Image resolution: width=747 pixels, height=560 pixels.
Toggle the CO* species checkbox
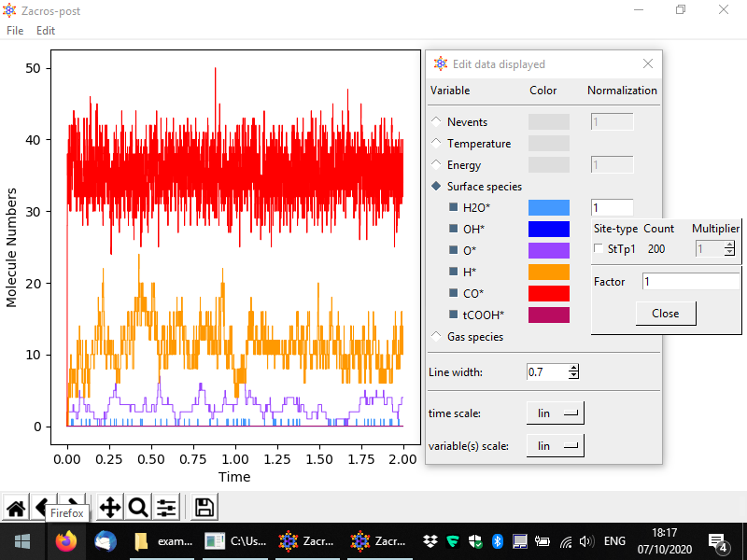click(x=454, y=293)
